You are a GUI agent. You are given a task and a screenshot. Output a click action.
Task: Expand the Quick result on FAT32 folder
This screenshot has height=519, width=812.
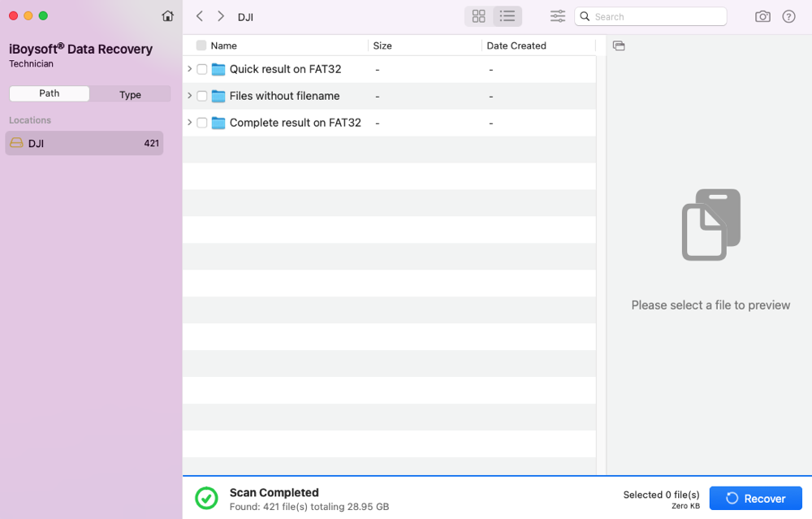pyautogui.click(x=190, y=69)
